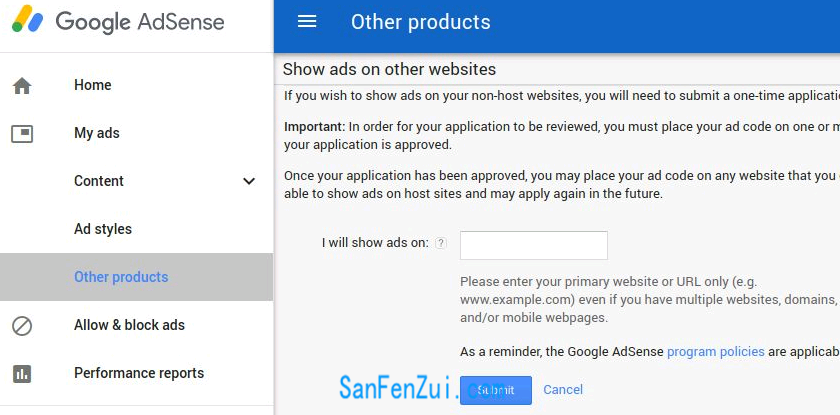This screenshot has width=840, height=415.
Task: Click the 'Show ads on other websites' heading
Action: click(389, 69)
